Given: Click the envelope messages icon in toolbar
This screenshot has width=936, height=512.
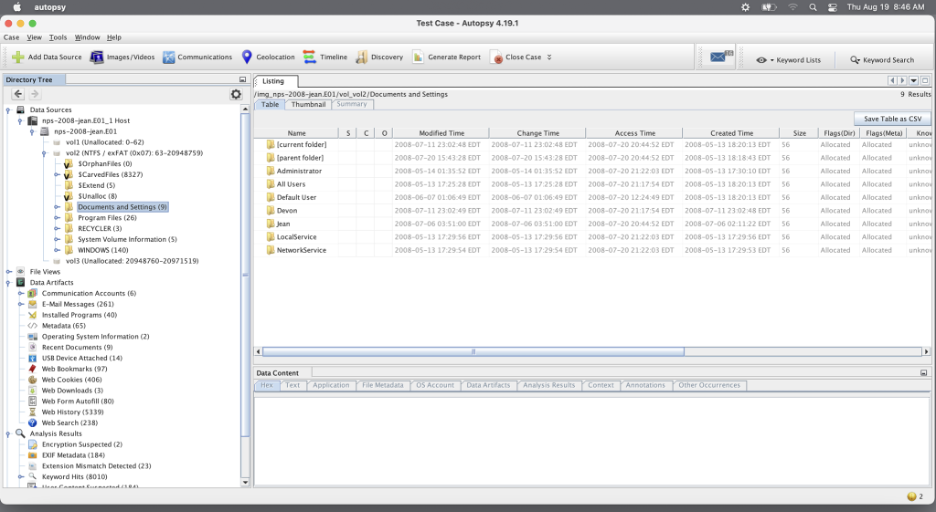Looking at the screenshot, I should click(721, 57).
